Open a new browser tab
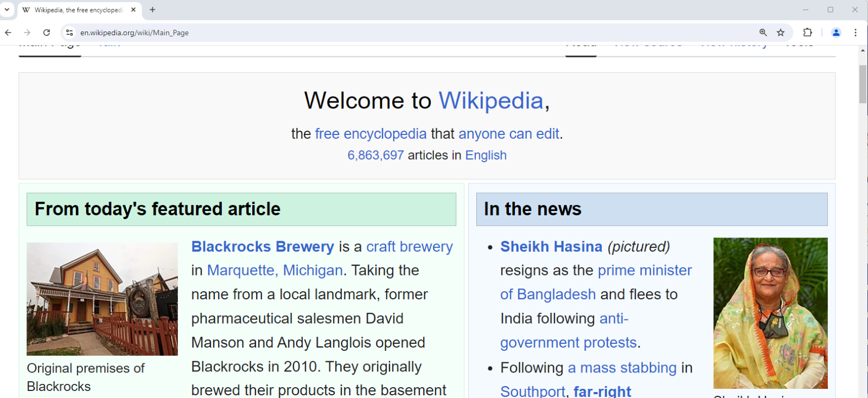This screenshot has height=398, width=868. tap(152, 10)
